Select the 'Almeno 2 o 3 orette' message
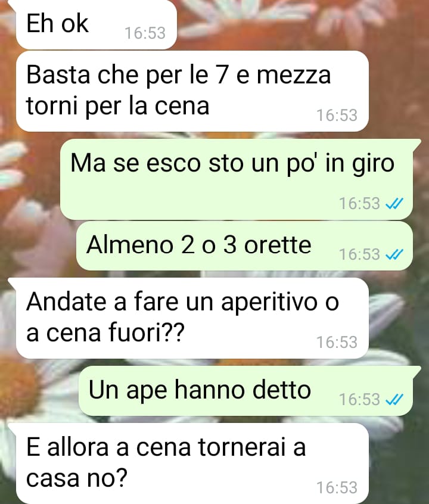Screen dimensions: 429x504 pos(244,246)
